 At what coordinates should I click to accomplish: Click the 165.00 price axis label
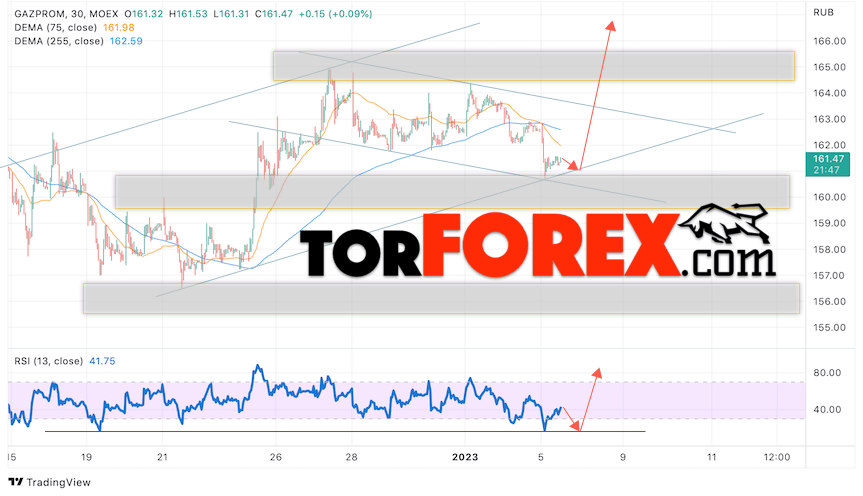829,67
